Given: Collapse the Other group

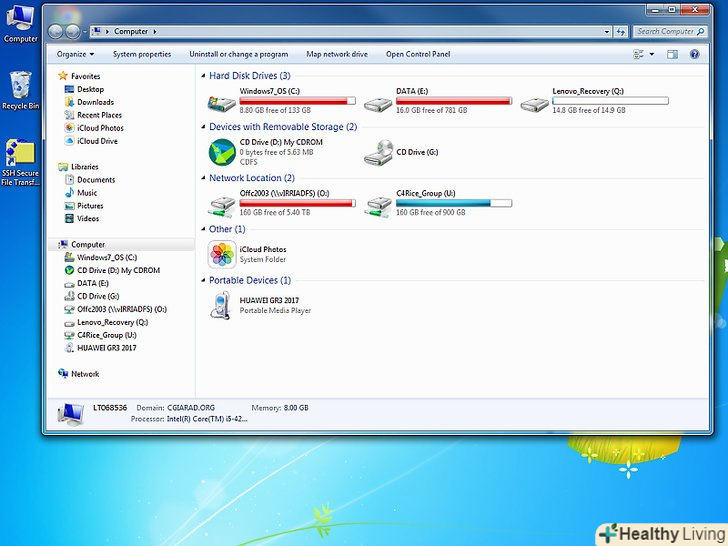Looking at the screenshot, I should pos(203,229).
